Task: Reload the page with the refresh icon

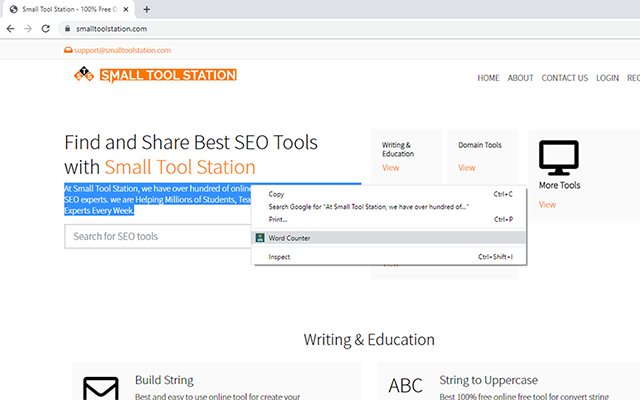Action: click(x=46, y=29)
